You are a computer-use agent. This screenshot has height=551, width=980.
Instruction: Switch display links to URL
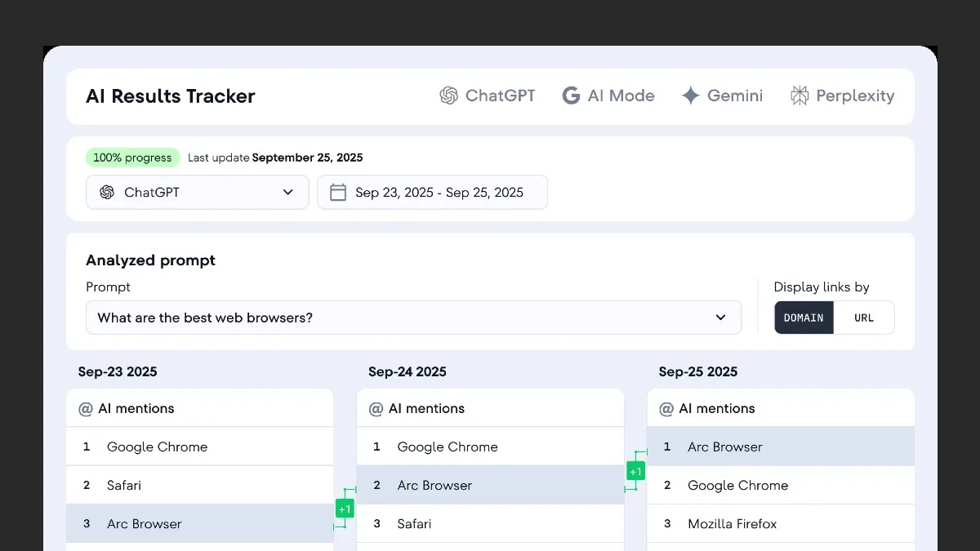[864, 318]
